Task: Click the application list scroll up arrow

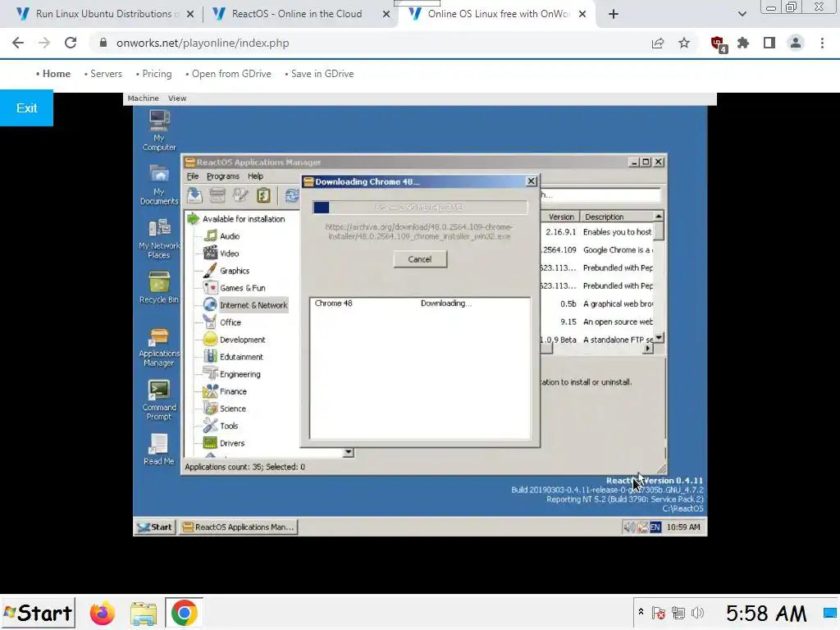Action: 659,217
